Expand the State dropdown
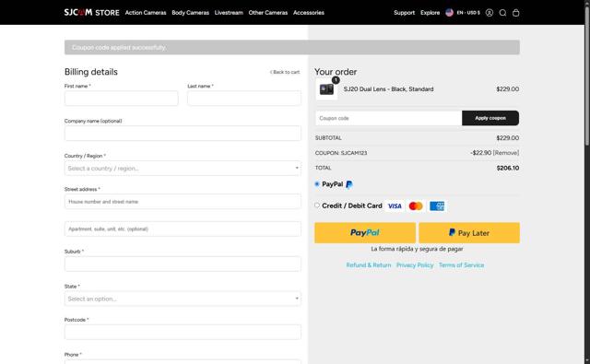 (x=183, y=299)
